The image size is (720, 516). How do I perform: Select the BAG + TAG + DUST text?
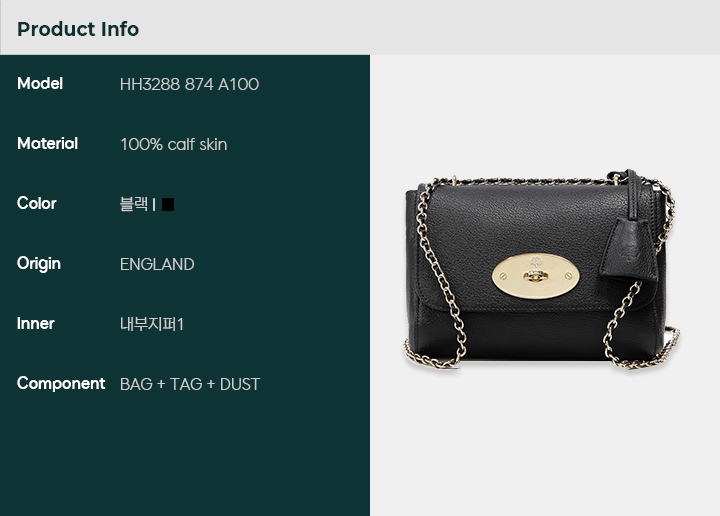point(190,384)
